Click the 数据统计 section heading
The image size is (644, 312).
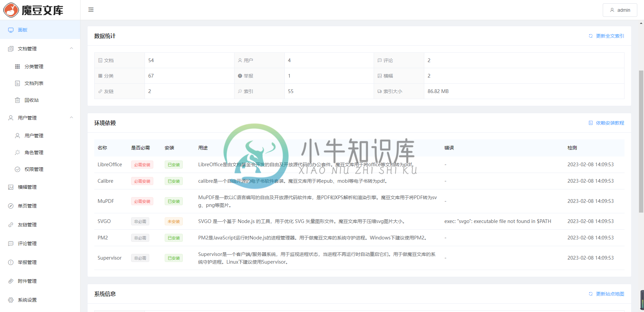pos(105,36)
